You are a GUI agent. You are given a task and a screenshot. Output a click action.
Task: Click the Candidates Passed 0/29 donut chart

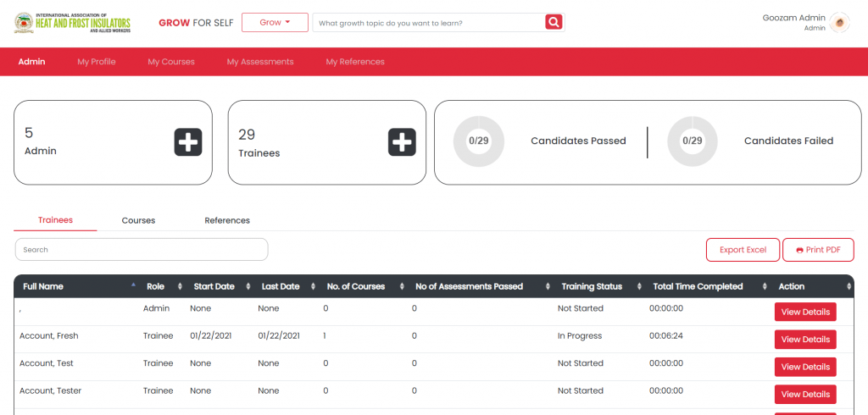[x=479, y=141]
